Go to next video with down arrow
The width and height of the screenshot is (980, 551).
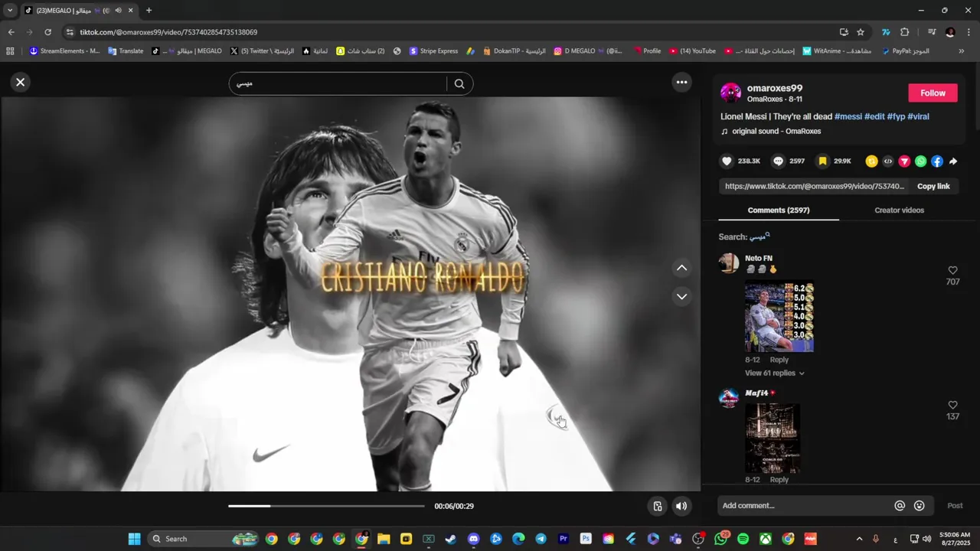[x=681, y=296]
